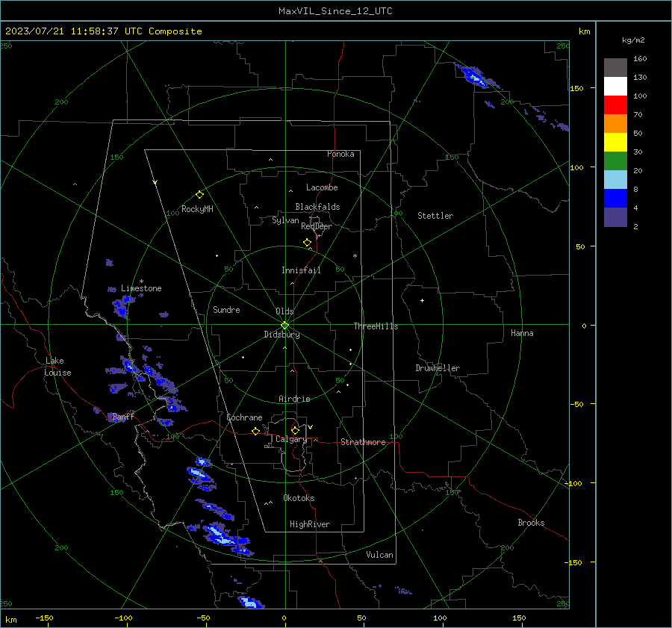The width and height of the screenshot is (672, 628).
Task: Click the Brooks city label
Action: (531, 523)
